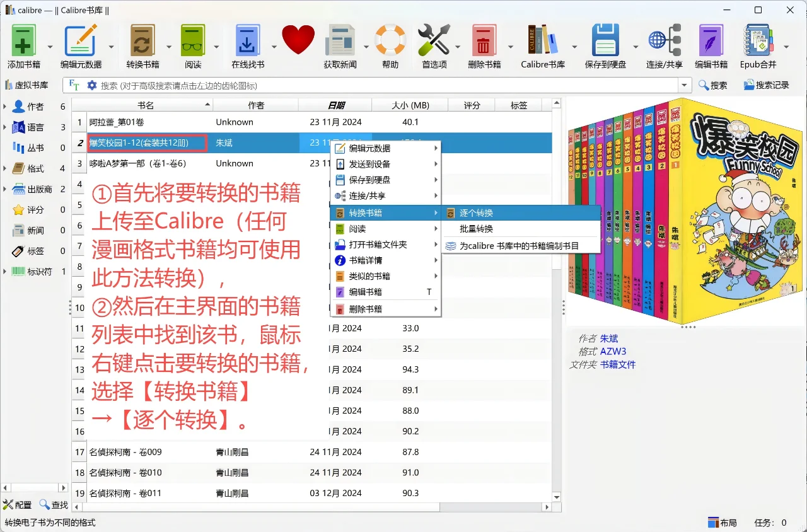Open the book files (书籍文件) folder link

(x=618, y=364)
